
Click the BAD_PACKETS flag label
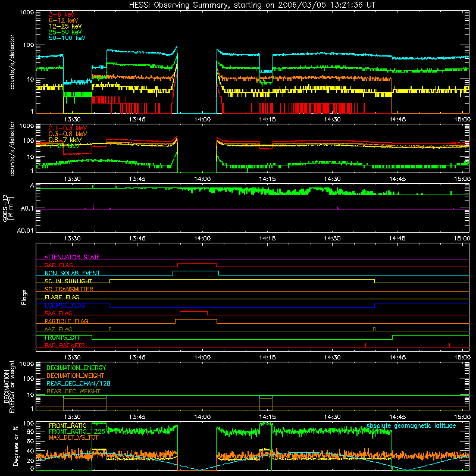[65, 345]
